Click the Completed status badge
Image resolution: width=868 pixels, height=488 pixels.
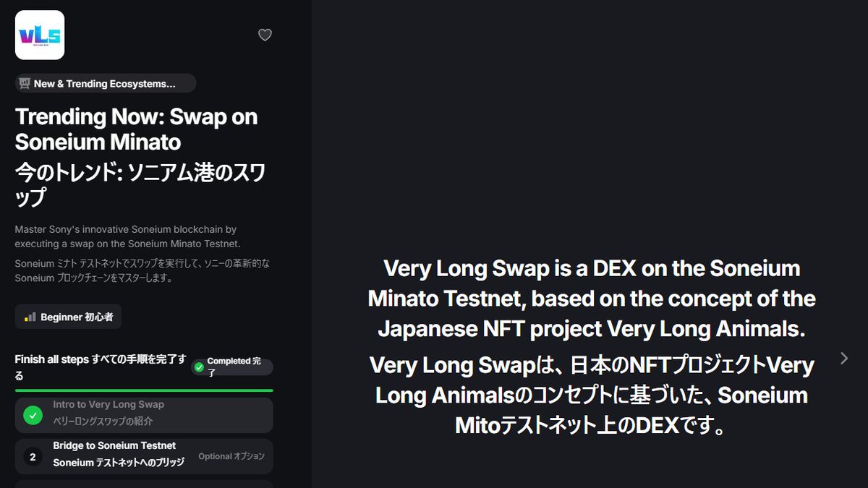click(232, 367)
